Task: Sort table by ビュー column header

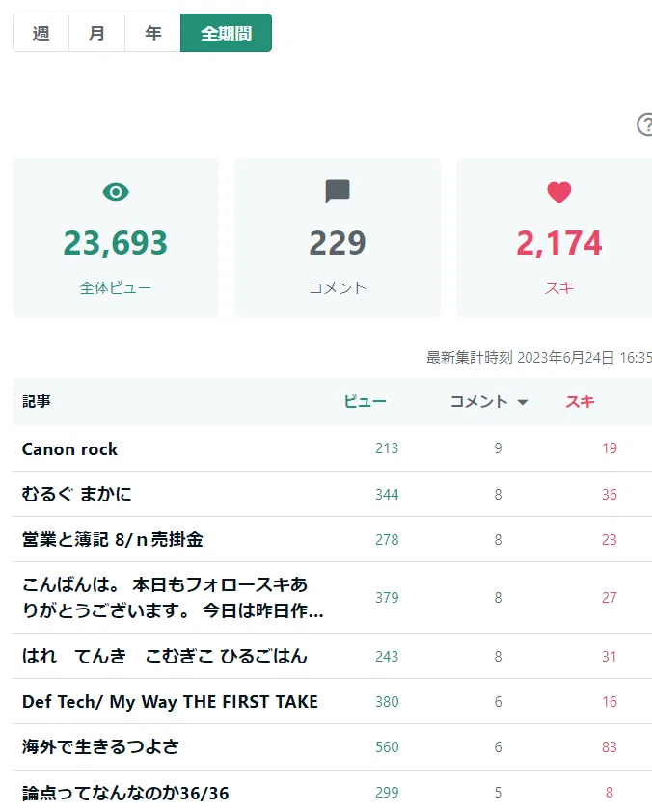Action: [366, 402]
